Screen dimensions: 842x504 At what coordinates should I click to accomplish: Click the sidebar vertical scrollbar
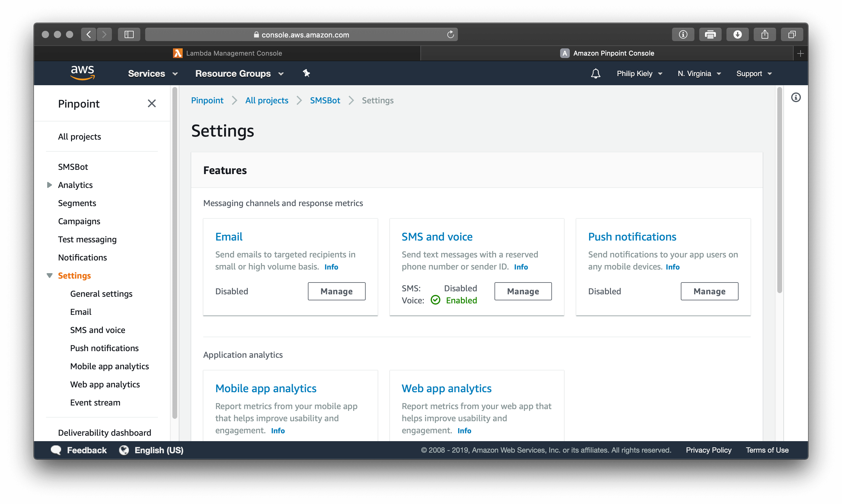tap(175, 253)
